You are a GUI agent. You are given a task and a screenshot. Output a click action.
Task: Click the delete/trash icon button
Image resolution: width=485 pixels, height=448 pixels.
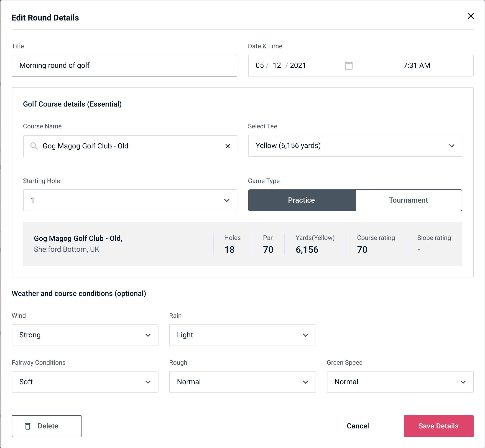(29, 426)
